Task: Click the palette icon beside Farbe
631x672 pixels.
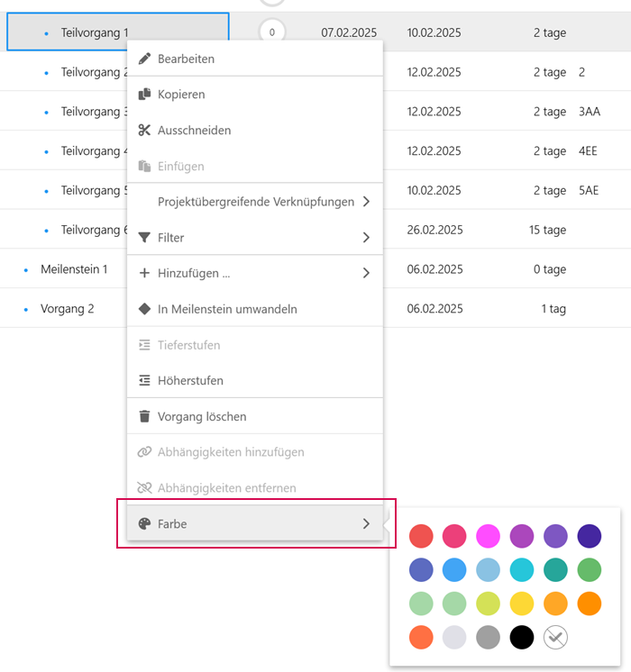Action: tap(144, 523)
